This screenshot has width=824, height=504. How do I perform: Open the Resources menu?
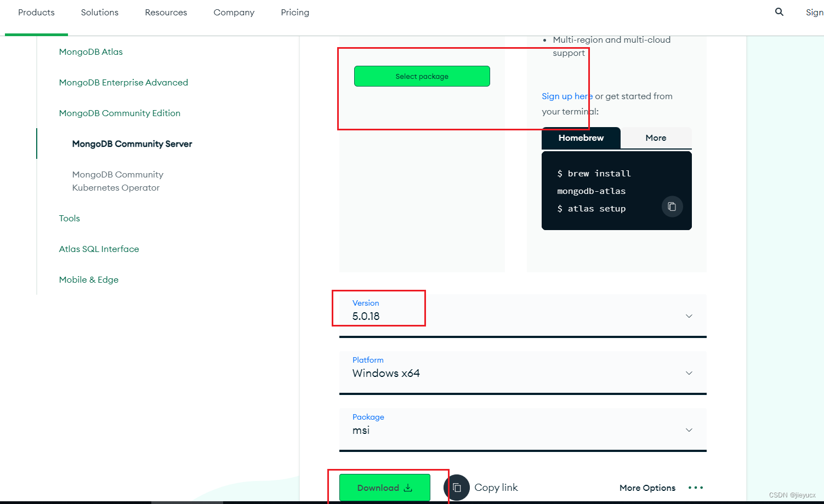(x=166, y=12)
